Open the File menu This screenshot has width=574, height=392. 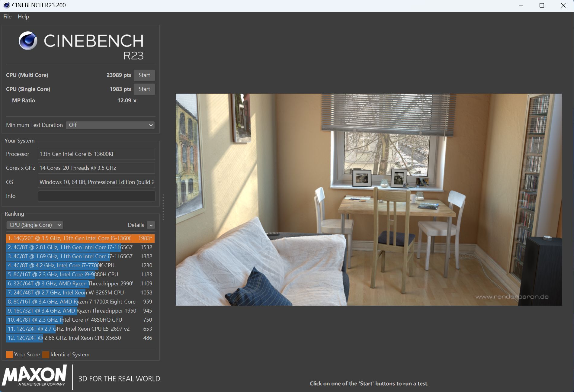[7, 17]
